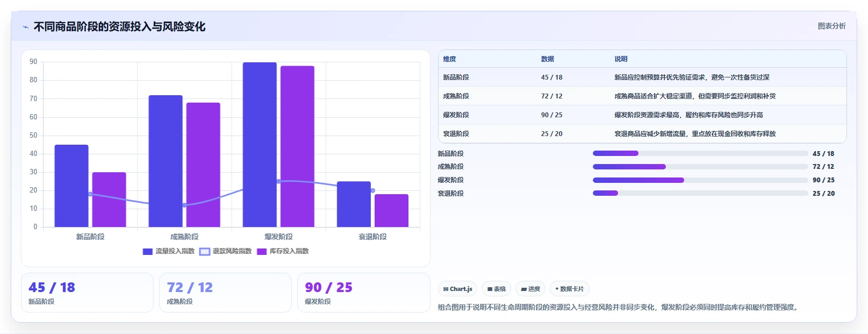Click the 爆发阶段 progress bar
868x334 pixels.
tap(700, 180)
